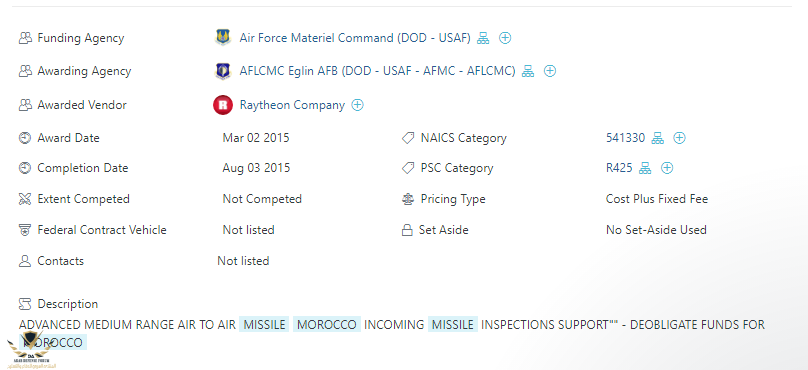Click plus icon next to PSC R425

[x=667, y=168]
